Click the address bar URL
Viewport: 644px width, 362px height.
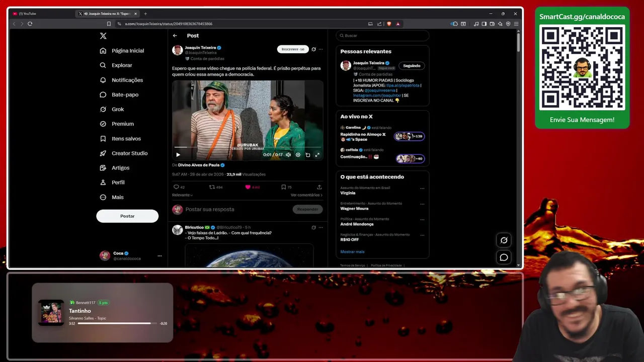(x=169, y=24)
